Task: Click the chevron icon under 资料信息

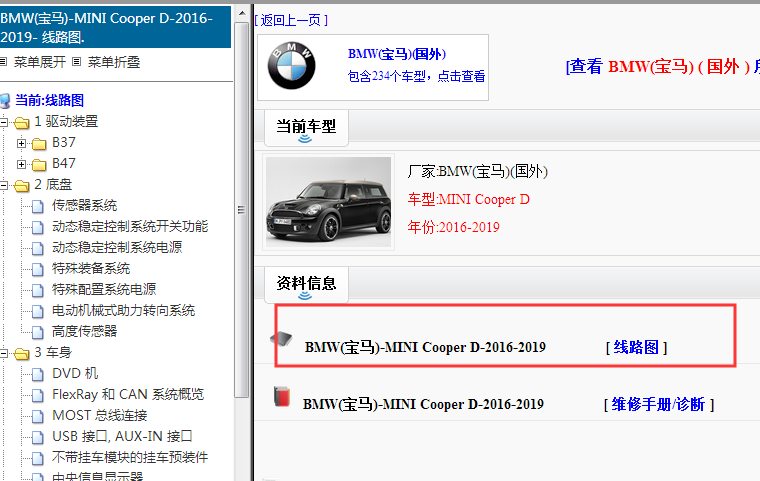Action: [305, 295]
